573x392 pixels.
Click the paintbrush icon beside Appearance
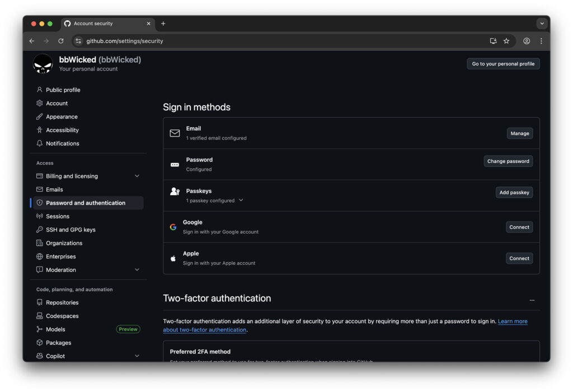click(x=40, y=116)
